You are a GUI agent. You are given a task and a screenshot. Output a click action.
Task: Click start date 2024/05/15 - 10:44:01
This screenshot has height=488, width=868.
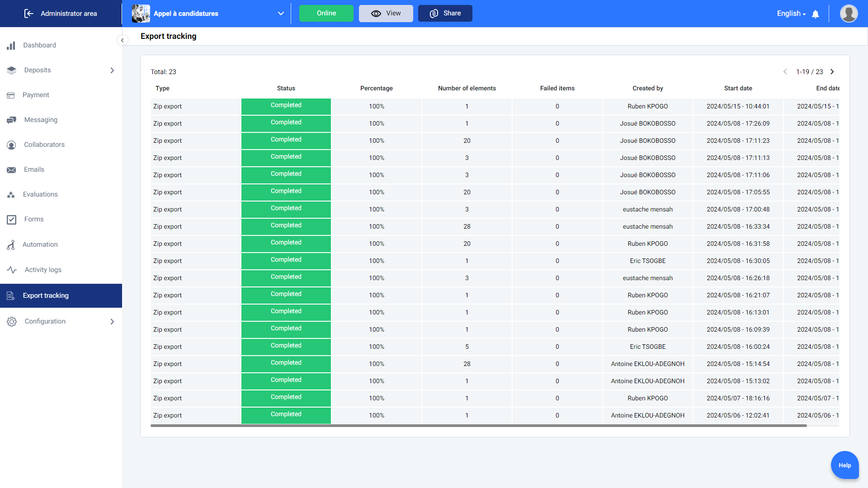point(738,107)
